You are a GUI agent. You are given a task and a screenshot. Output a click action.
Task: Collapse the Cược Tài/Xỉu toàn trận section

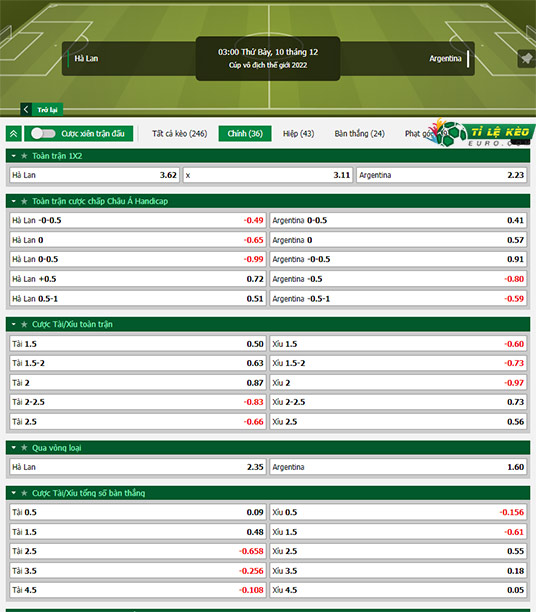(x=14, y=324)
